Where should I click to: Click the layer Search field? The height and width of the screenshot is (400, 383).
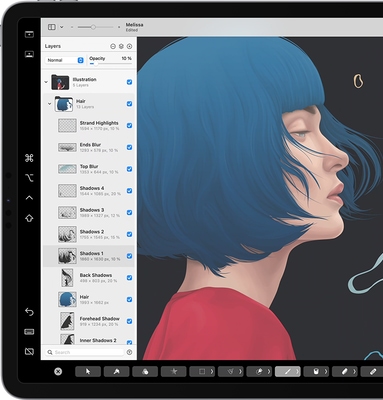85,352
